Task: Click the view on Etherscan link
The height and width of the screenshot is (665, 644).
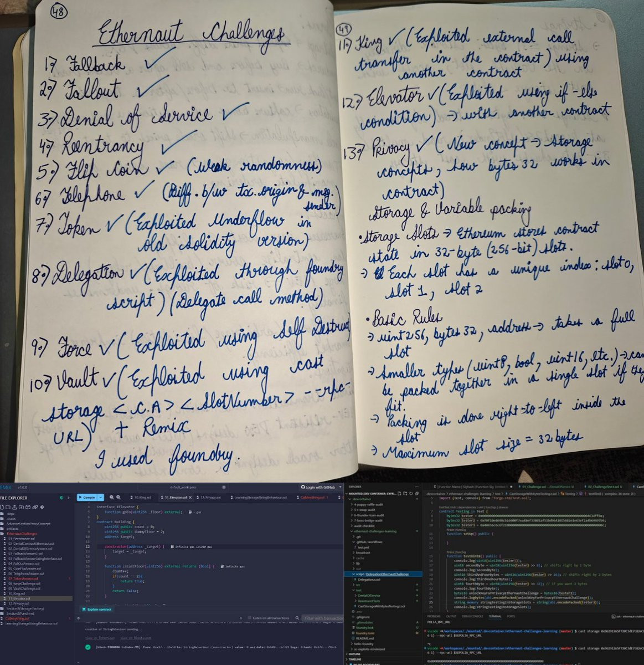Action: click(x=100, y=638)
